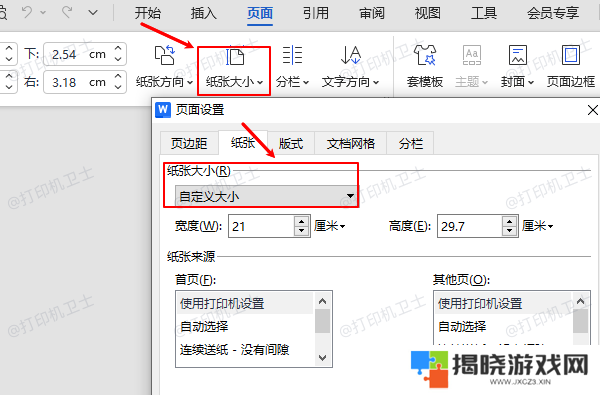This screenshot has height=395, width=600.
Task: Click the bottom margin 2.54 field
Action: coord(79,54)
